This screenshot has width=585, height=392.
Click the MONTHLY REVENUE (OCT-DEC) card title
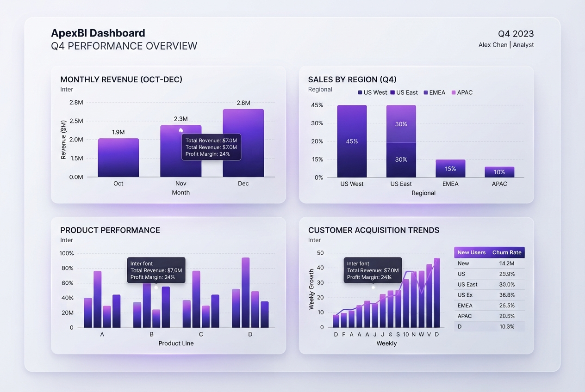121,80
